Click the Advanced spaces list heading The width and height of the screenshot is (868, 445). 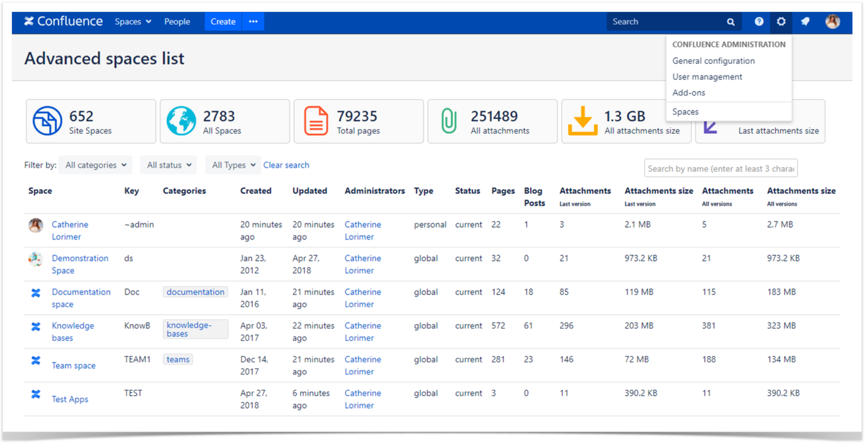point(104,59)
